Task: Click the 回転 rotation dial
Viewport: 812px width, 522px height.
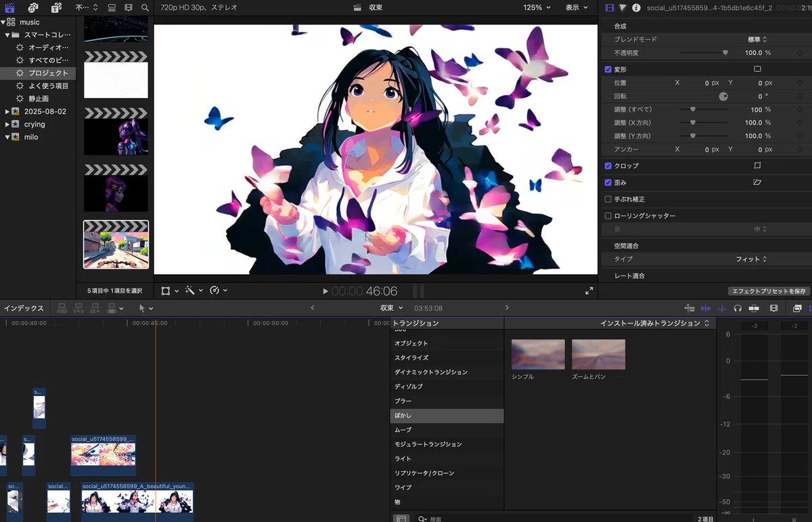Action: pos(723,96)
